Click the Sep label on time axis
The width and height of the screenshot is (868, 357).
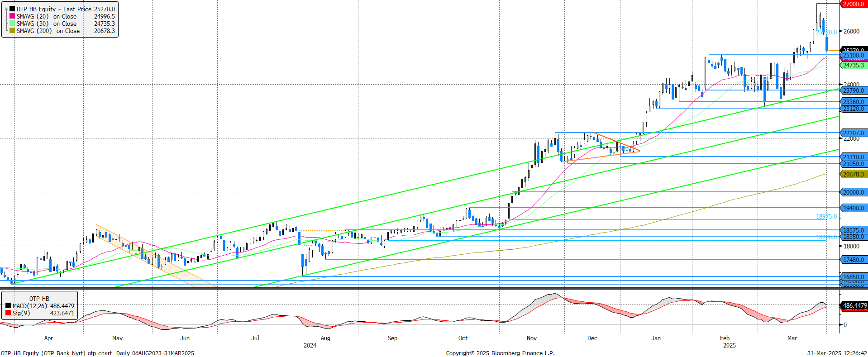[392, 338]
